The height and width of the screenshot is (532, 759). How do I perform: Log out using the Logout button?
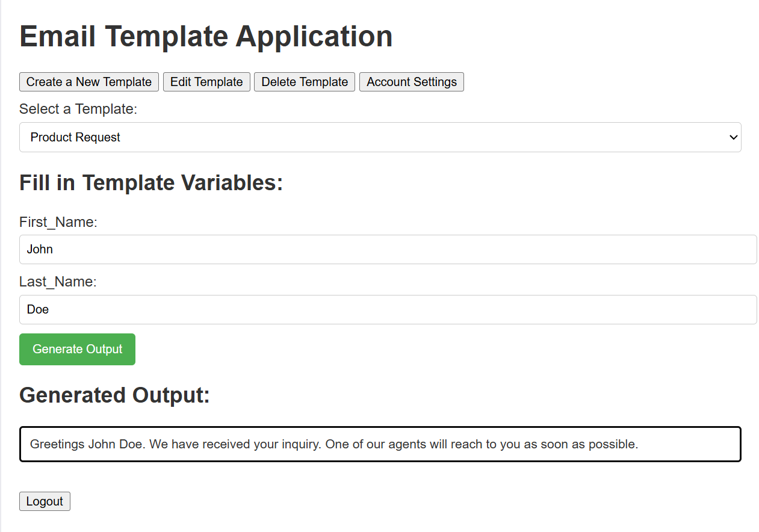(x=45, y=501)
